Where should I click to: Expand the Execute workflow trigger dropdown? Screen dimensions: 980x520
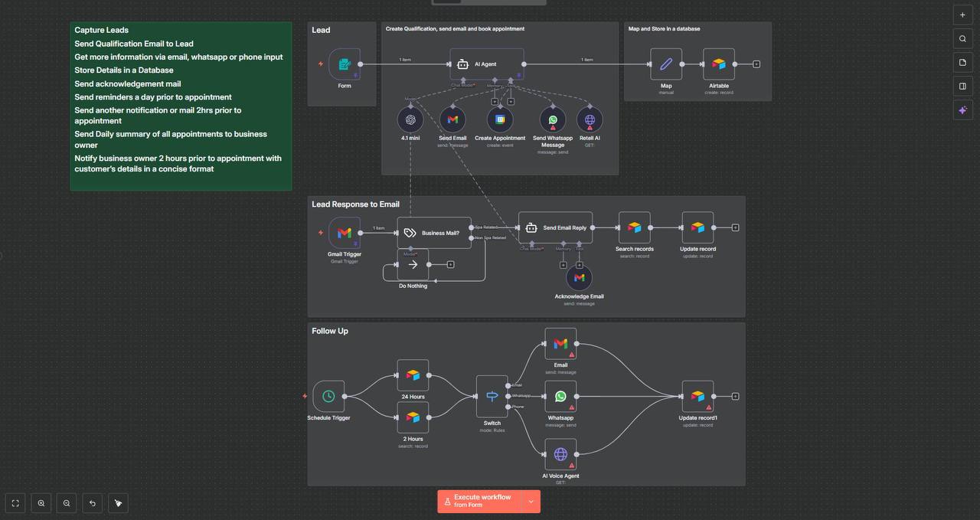pos(531,502)
